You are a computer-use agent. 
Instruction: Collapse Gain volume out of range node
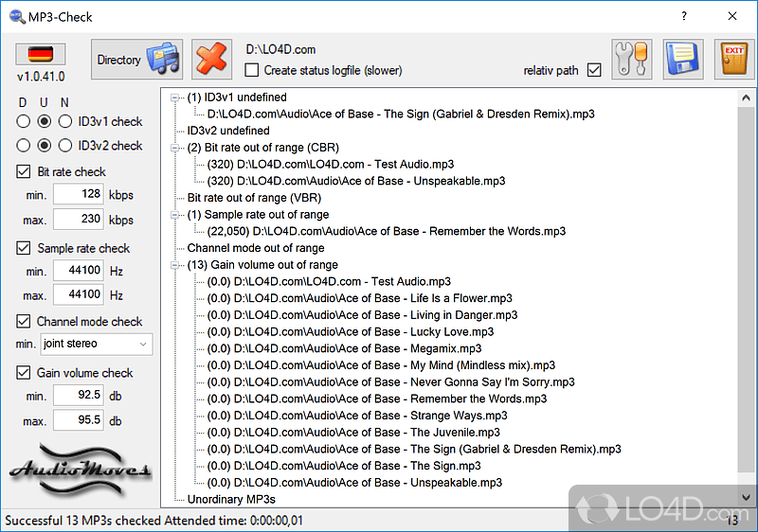174,265
